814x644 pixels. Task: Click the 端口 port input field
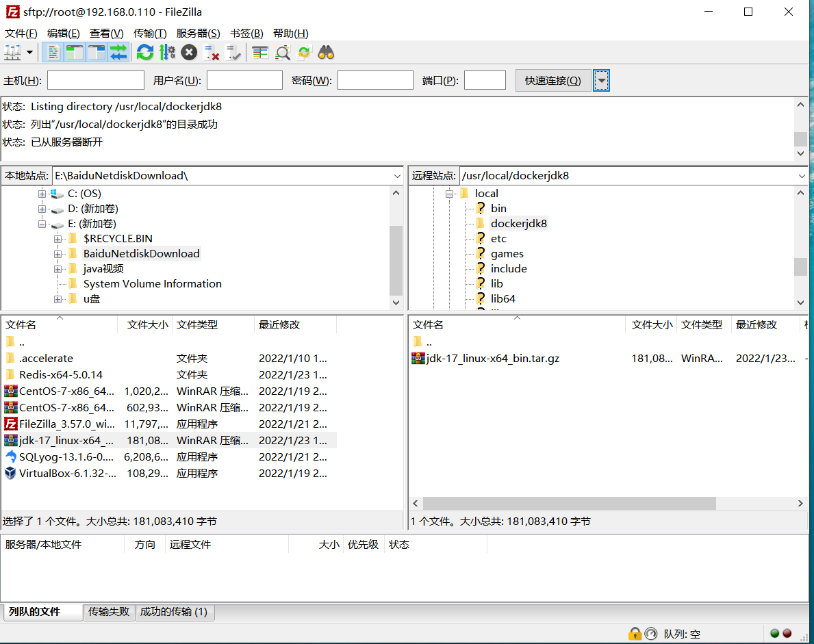pos(485,81)
